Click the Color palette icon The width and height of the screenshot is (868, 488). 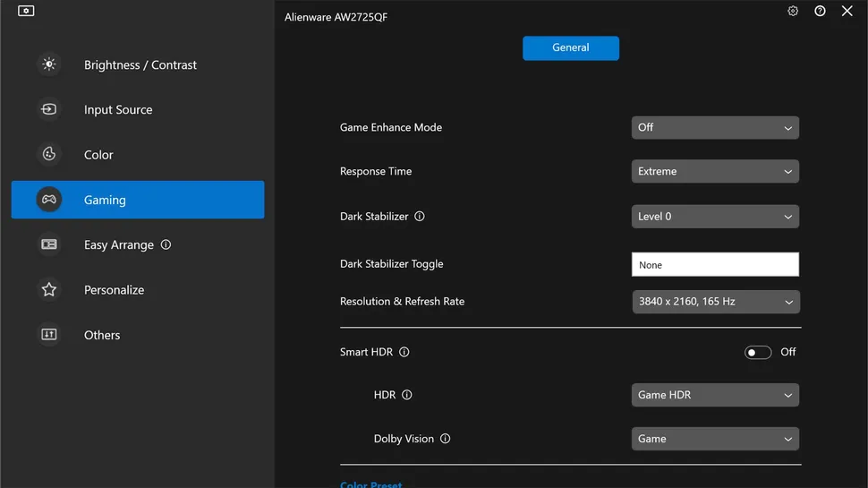[49, 154]
